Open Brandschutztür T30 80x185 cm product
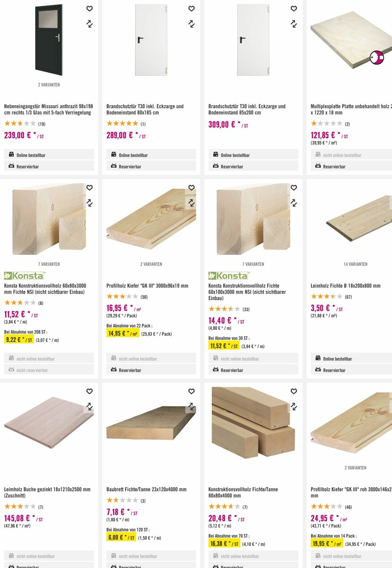Screen dimensions: 392x568 coord(145,109)
